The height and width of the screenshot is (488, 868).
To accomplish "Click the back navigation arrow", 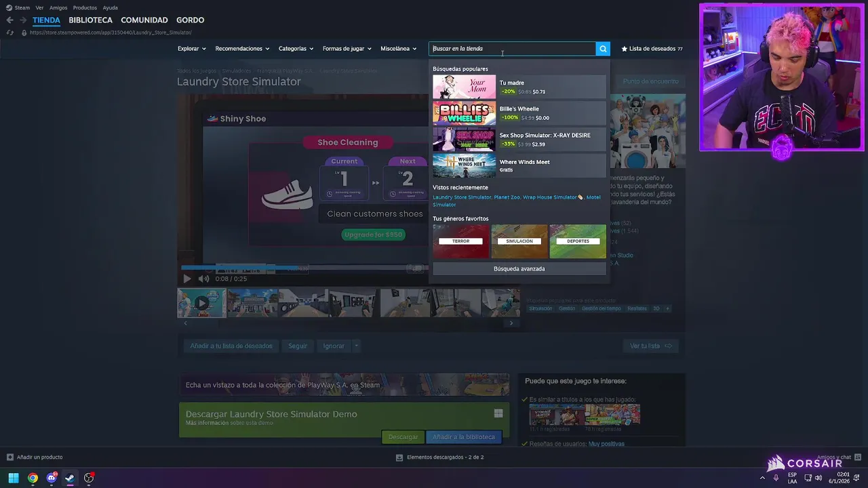I will click(x=9, y=20).
